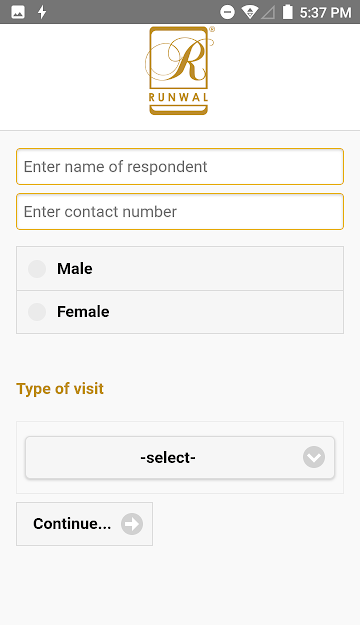Tap the Wi-Fi signal icon
360x640 pixels.
(x=249, y=12)
